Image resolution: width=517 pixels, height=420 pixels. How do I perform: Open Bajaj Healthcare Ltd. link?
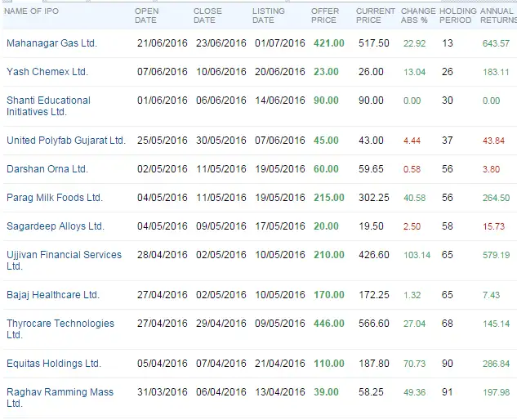52,295
